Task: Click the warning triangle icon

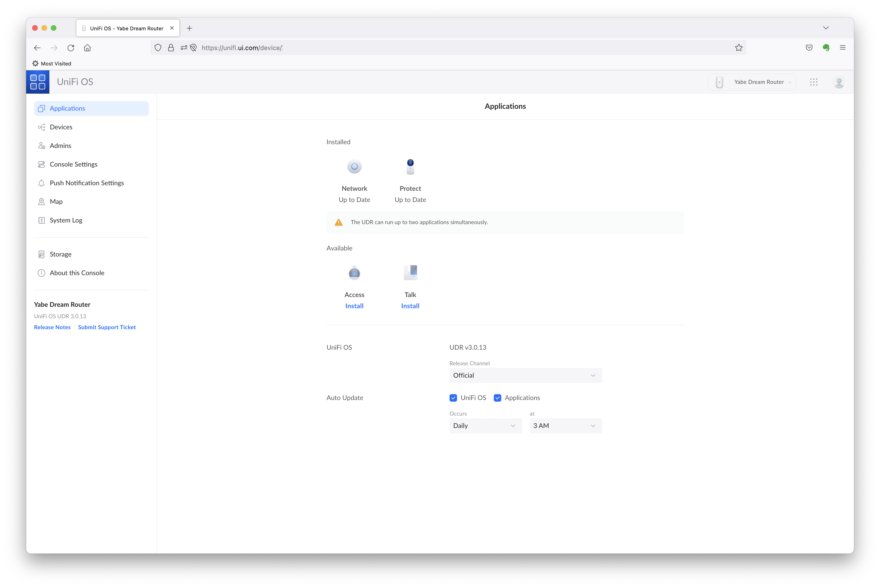Action: click(x=339, y=222)
